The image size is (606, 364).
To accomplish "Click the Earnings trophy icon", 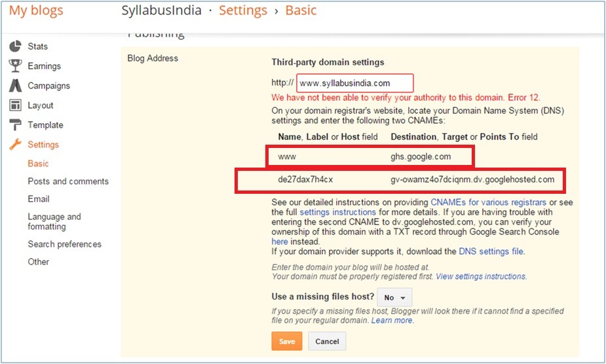I will (x=15, y=65).
